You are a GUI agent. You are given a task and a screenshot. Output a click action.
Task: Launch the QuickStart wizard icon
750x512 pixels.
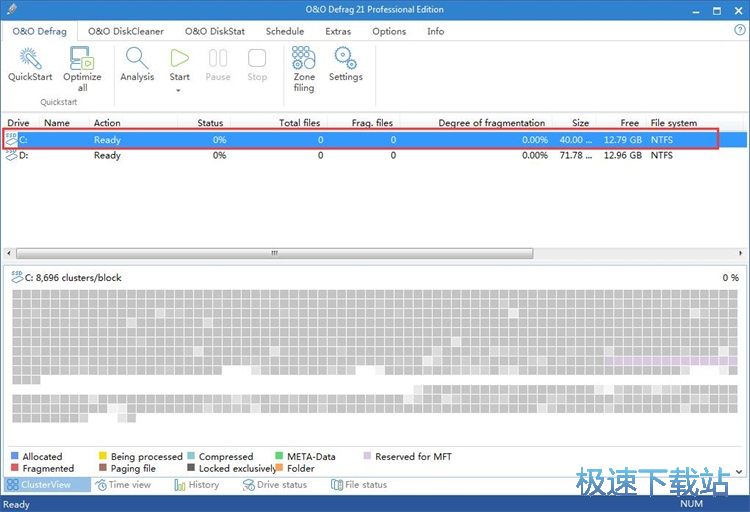(30, 58)
